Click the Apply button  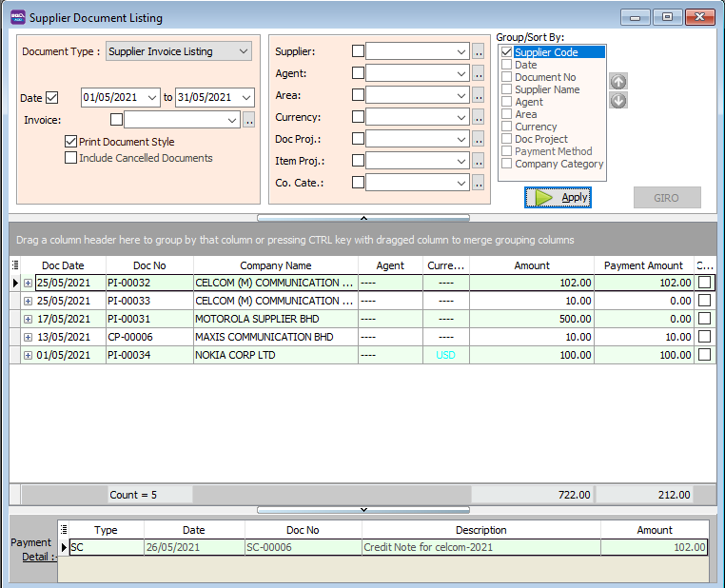coord(558,197)
